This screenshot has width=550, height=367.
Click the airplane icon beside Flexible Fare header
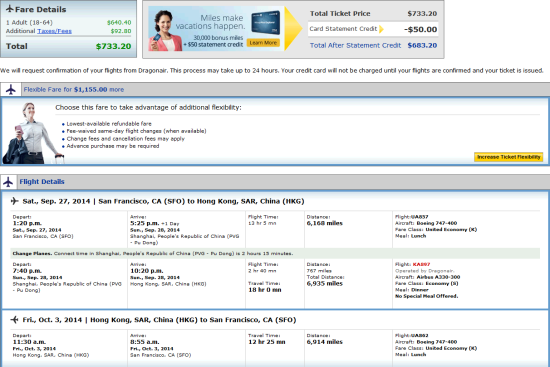tap(11, 89)
